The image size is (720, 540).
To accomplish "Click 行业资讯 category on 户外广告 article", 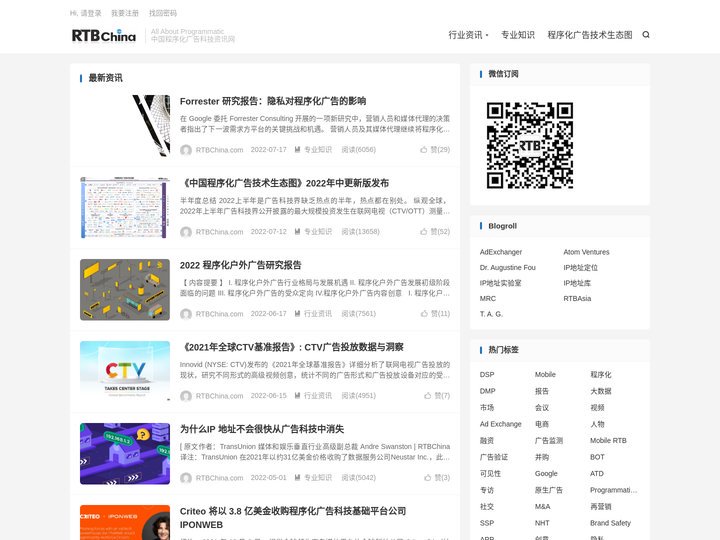I will pyautogui.click(x=318, y=314).
